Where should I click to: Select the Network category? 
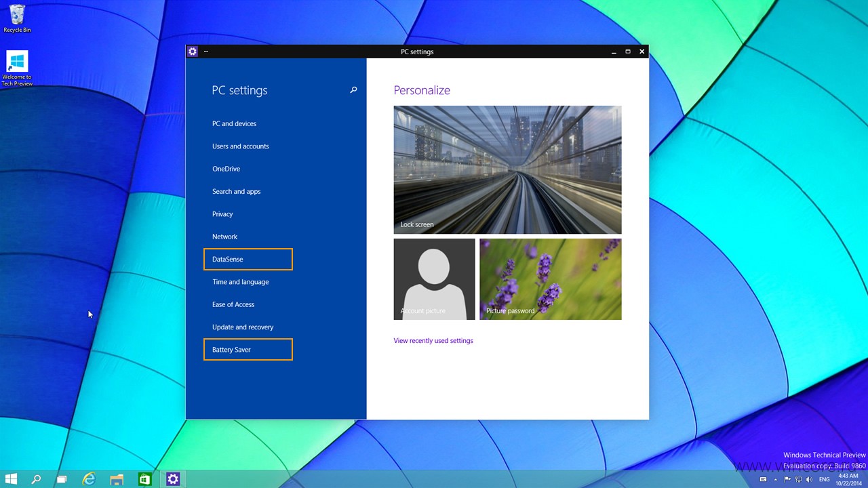click(x=224, y=237)
